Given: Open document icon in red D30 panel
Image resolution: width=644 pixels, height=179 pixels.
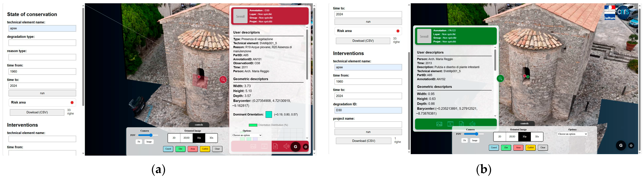Looking at the screenshot, I should 275,146.
